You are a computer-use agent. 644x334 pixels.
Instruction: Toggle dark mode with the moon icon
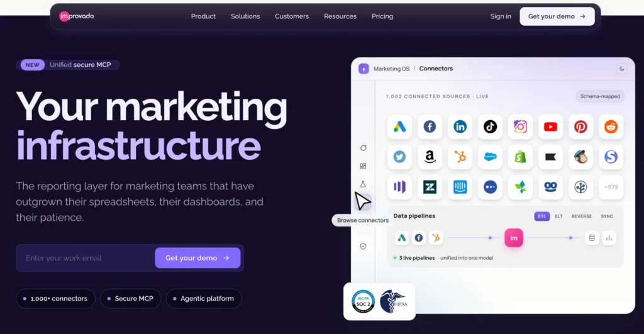pyautogui.click(x=622, y=69)
